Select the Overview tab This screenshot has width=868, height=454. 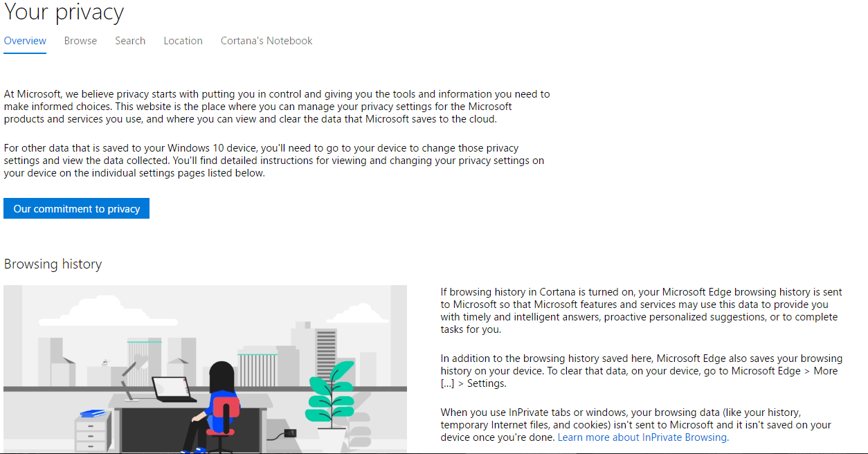(25, 41)
